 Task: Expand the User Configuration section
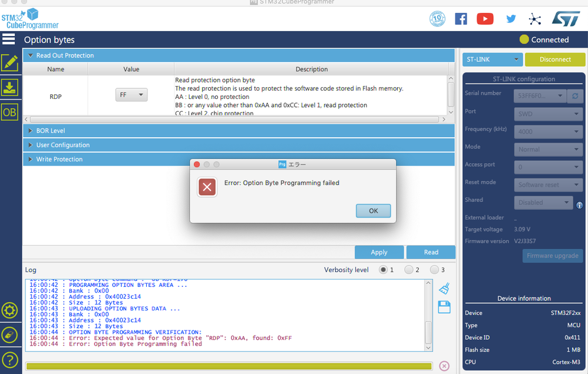coord(239,145)
